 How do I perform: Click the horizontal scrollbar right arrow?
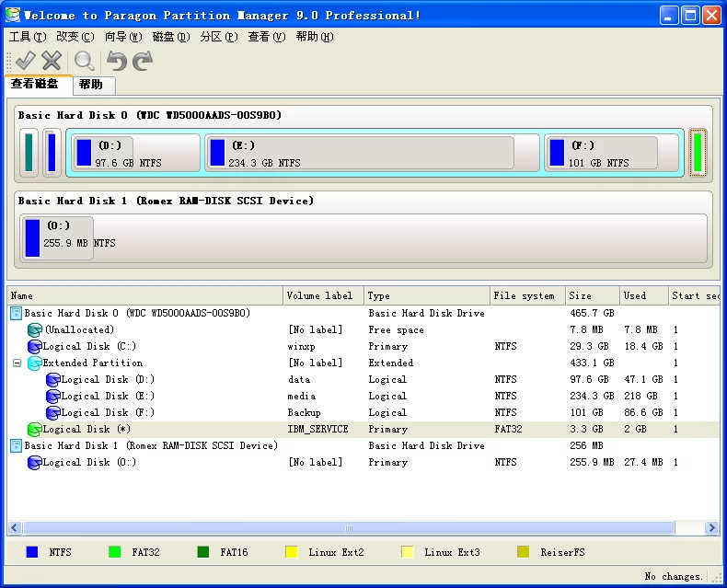711,527
